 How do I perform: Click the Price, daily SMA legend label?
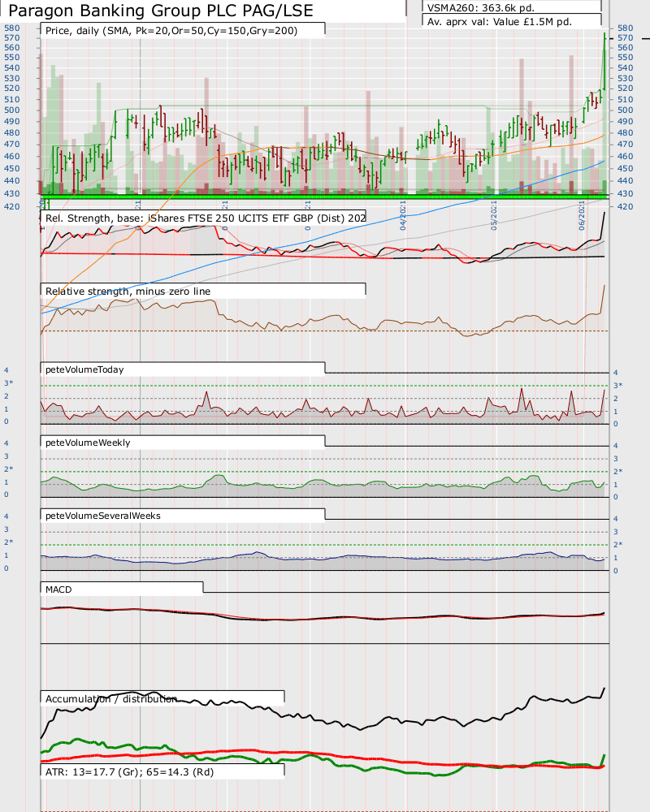(171, 31)
